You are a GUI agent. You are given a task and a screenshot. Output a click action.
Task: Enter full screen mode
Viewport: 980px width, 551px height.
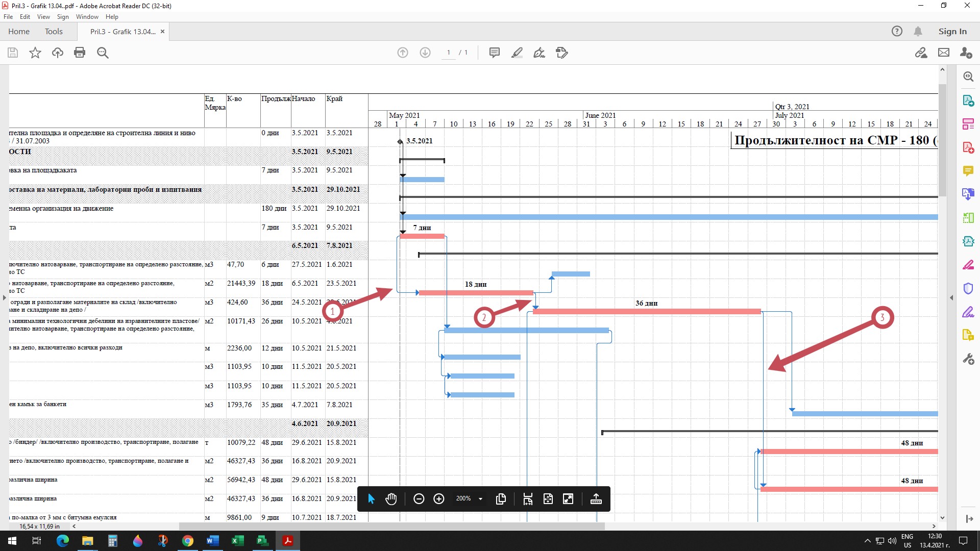pyautogui.click(x=568, y=499)
